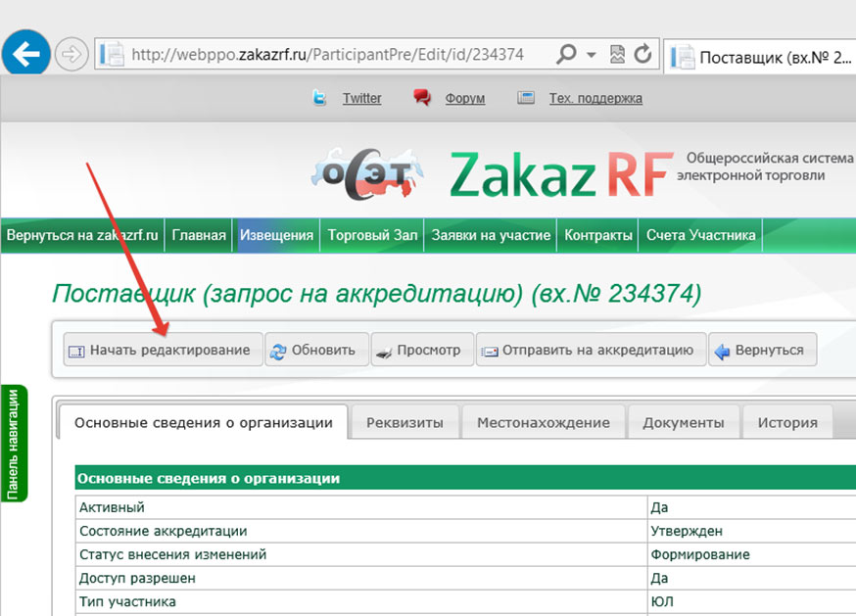Click the Обновить button
This screenshot has width=856, height=616.
pyautogui.click(x=316, y=350)
